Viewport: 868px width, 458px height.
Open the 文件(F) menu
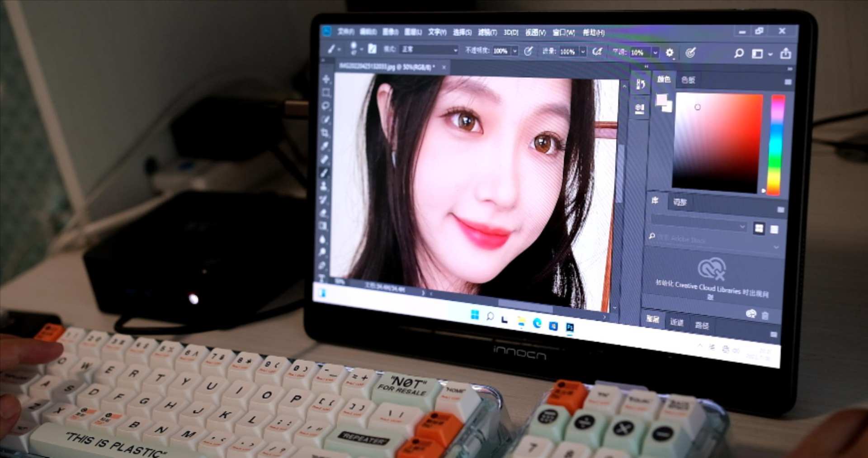point(345,31)
